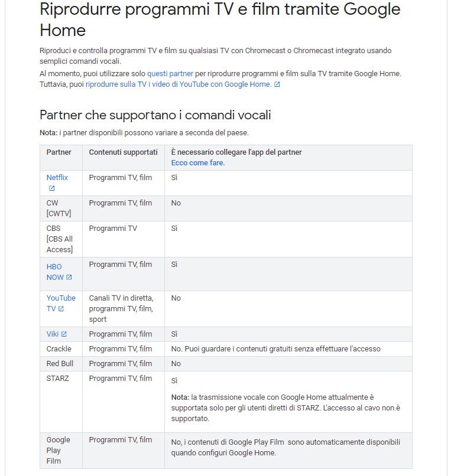454x476 pixels.
Task: Open the YouTube TV partner link
Action: tap(60, 298)
